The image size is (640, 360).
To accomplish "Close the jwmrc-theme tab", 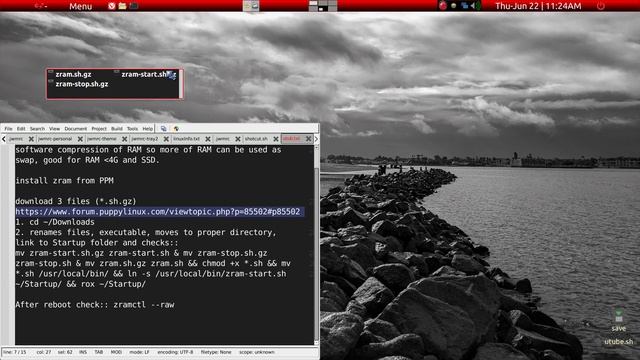I will [124, 139].
